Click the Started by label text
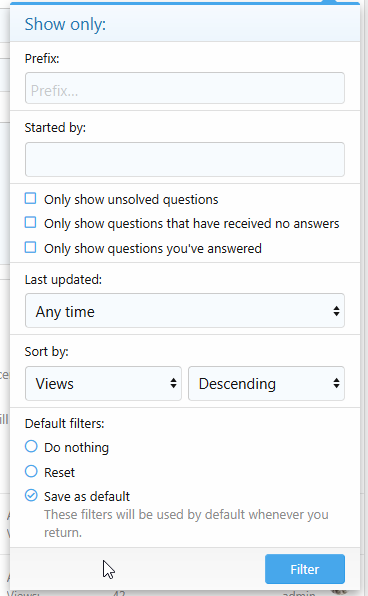Image resolution: width=368 pixels, height=596 pixels. click(55, 128)
